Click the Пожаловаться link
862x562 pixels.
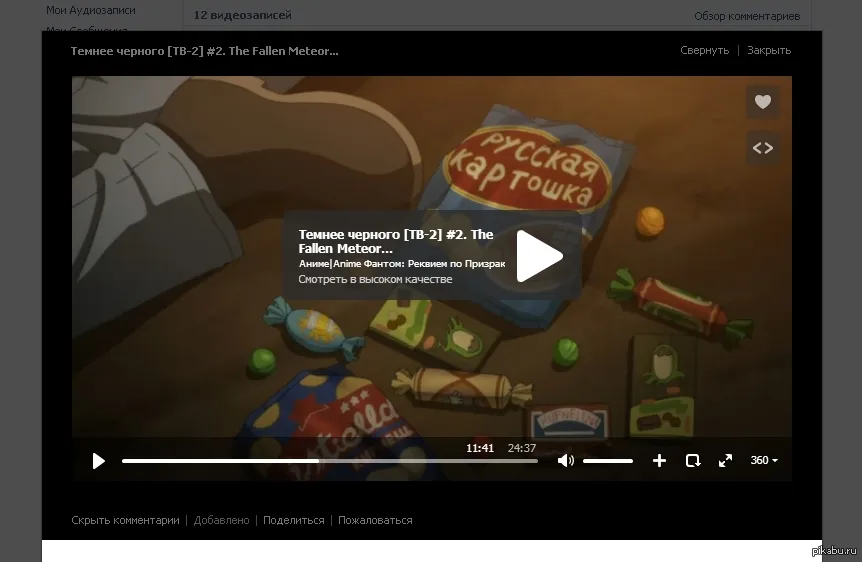(375, 520)
